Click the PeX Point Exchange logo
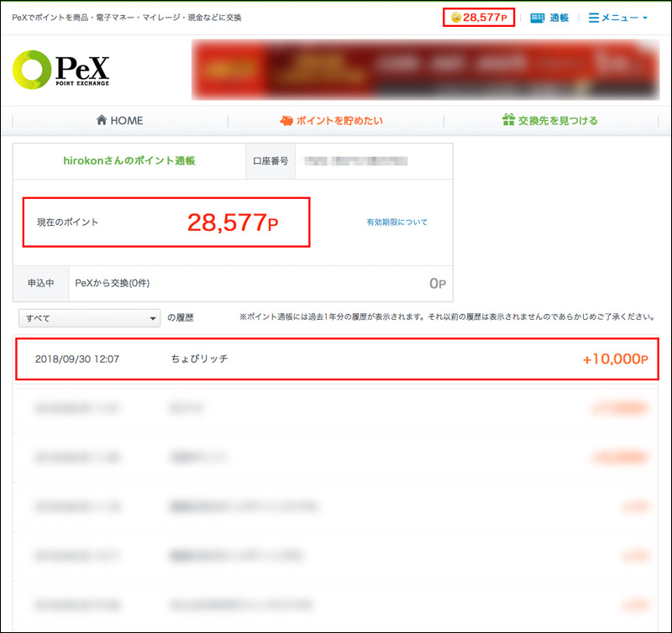This screenshot has width=672, height=633. point(60,70)
